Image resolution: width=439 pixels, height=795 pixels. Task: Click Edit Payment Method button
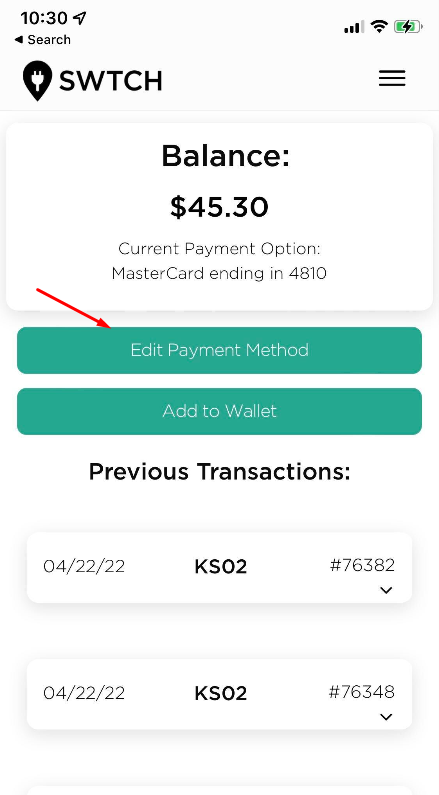coord(220,350)
